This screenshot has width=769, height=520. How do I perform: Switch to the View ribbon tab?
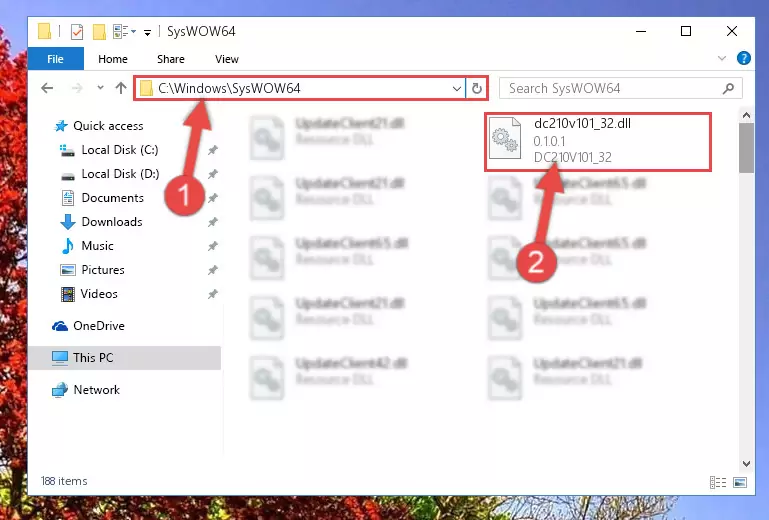tap(227, 59)
